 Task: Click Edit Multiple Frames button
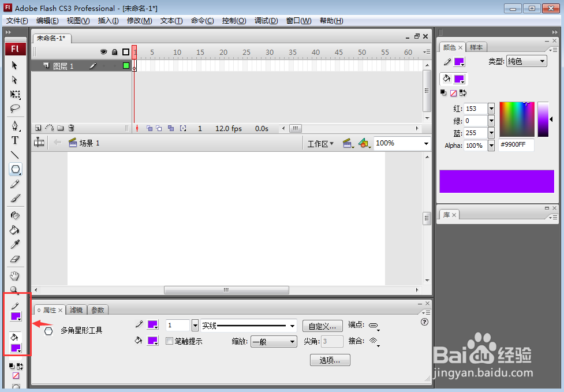[x=171, y=128]
